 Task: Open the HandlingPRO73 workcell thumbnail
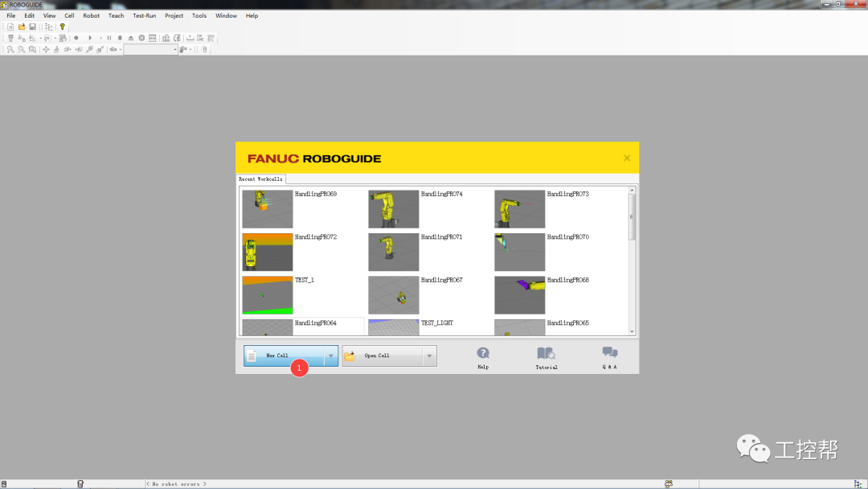(x=520, y=209)
